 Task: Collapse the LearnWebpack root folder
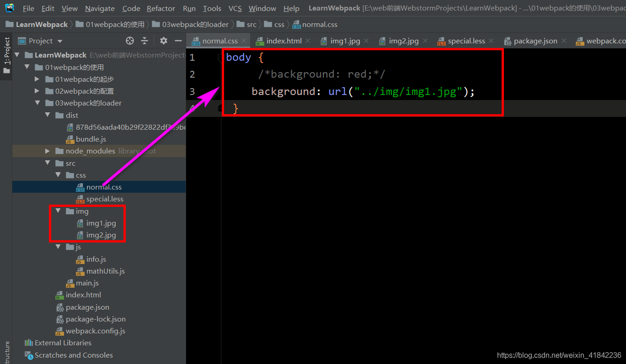[x=17, y=55]
